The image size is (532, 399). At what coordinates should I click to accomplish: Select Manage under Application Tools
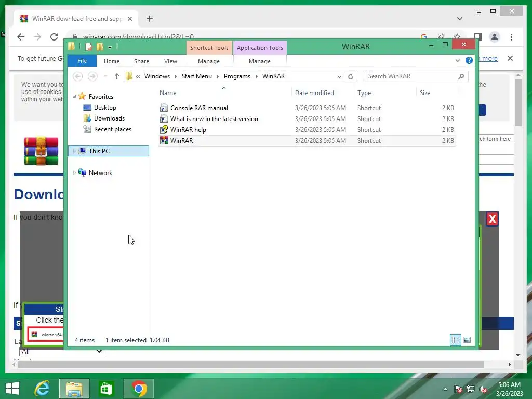(260, 61)
